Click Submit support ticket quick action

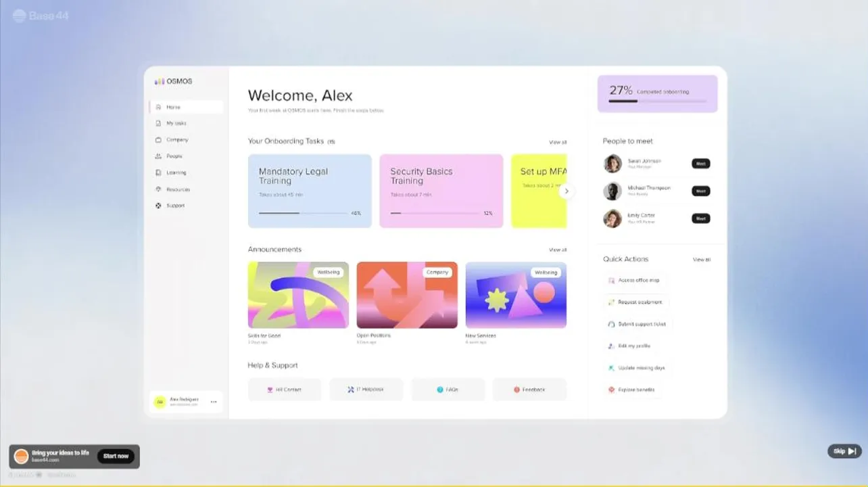point(637,324)
